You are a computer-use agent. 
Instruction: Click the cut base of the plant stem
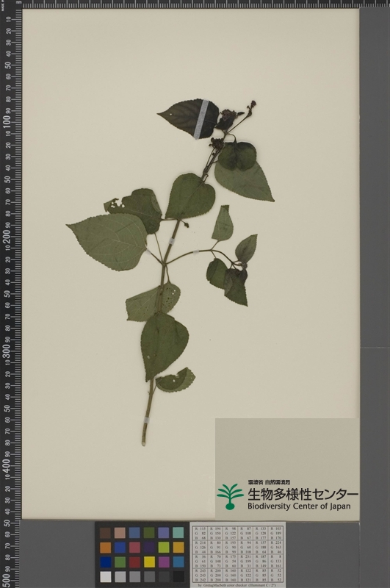[x=143, y=443]
